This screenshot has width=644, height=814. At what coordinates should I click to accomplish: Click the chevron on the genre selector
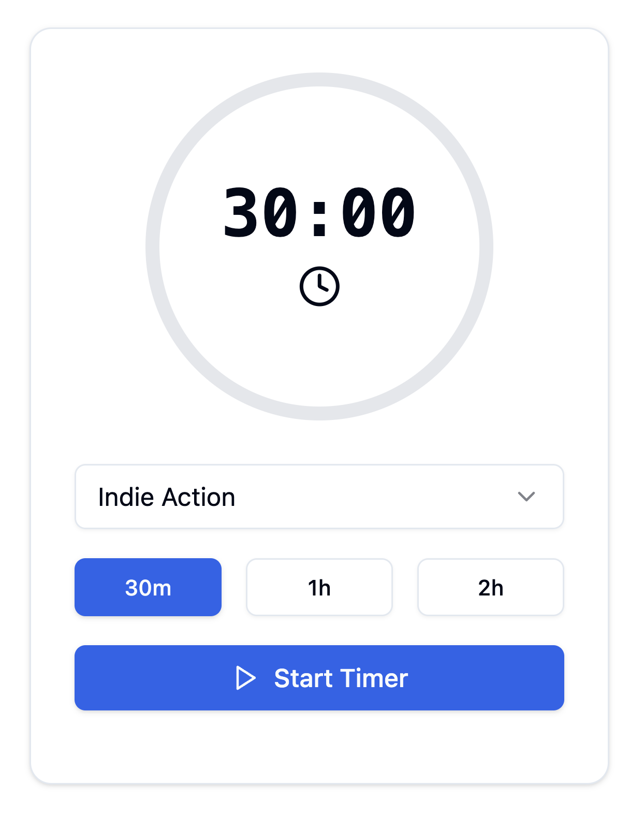526,497
